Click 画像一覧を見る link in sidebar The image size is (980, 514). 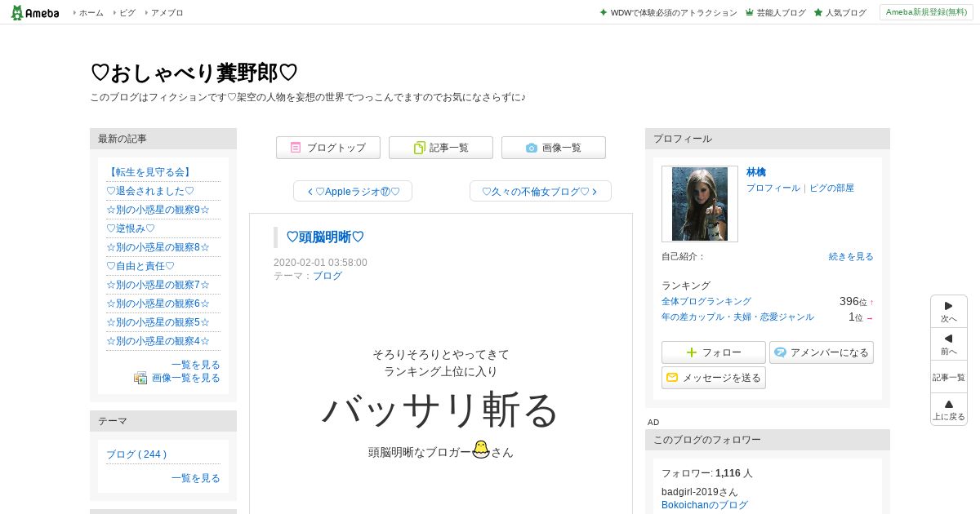pos(186,378)
